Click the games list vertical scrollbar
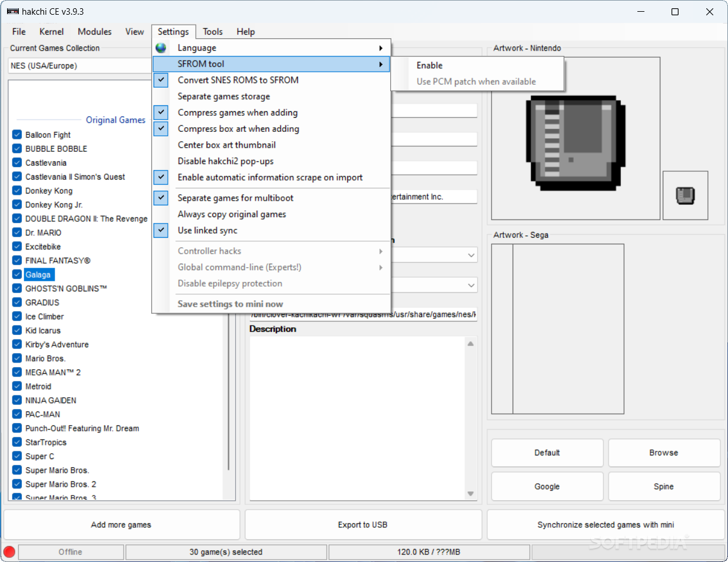This screenshot has height=562, width=728. (x=229, y=391)
